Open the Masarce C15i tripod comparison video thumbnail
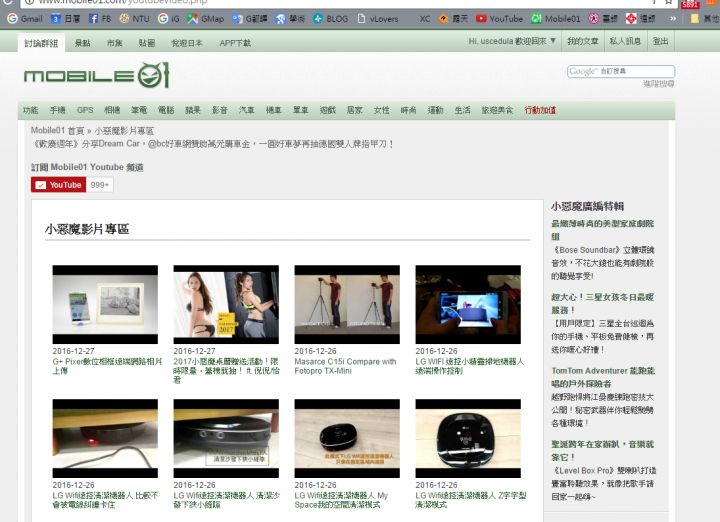 [347, 305]
